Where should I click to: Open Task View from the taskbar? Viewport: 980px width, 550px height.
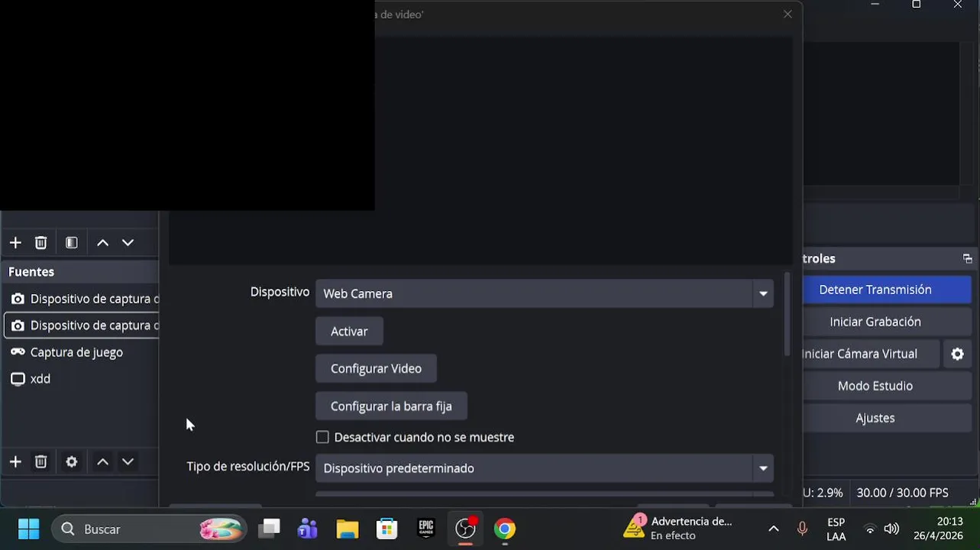point(269,529)
